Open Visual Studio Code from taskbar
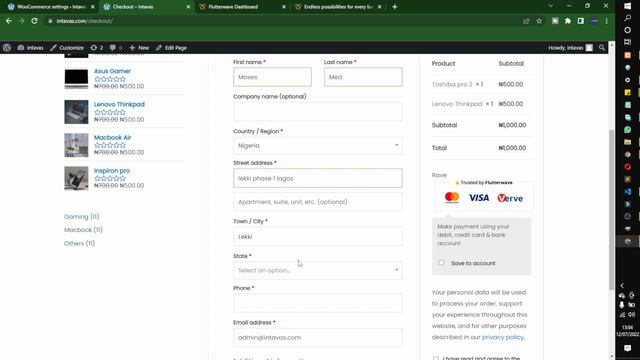 pos(628,191)
